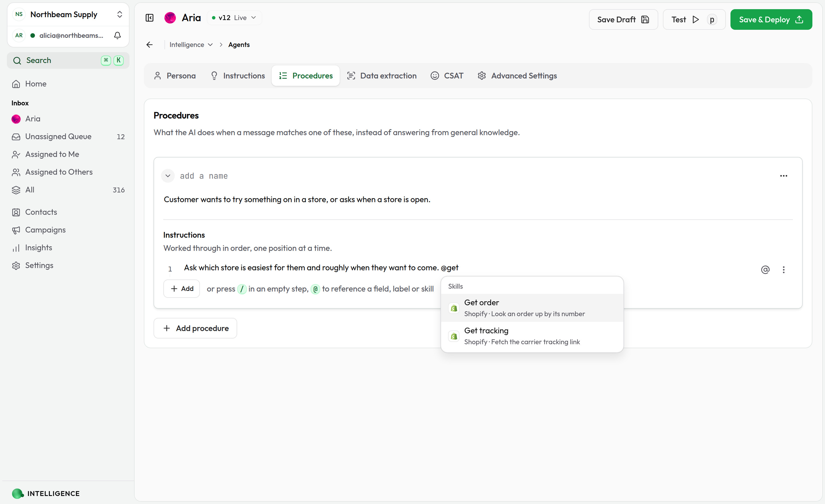This screenshot has height=504, width=825.
Task: Open Data extraction tab
Action: tap(382, 76)
